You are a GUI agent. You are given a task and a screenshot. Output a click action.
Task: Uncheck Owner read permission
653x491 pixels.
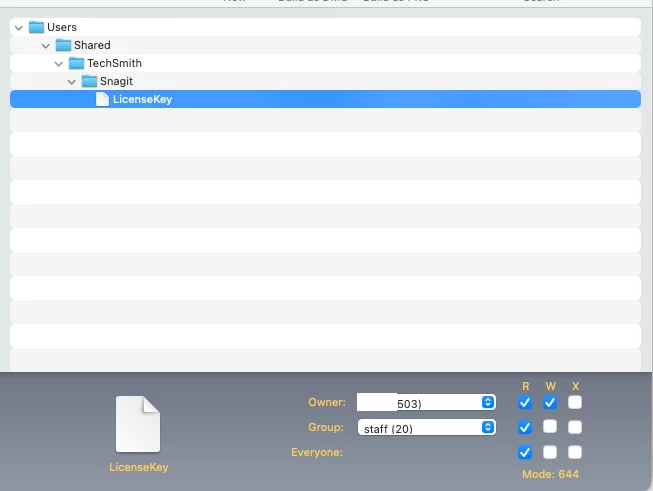(525, 402)
